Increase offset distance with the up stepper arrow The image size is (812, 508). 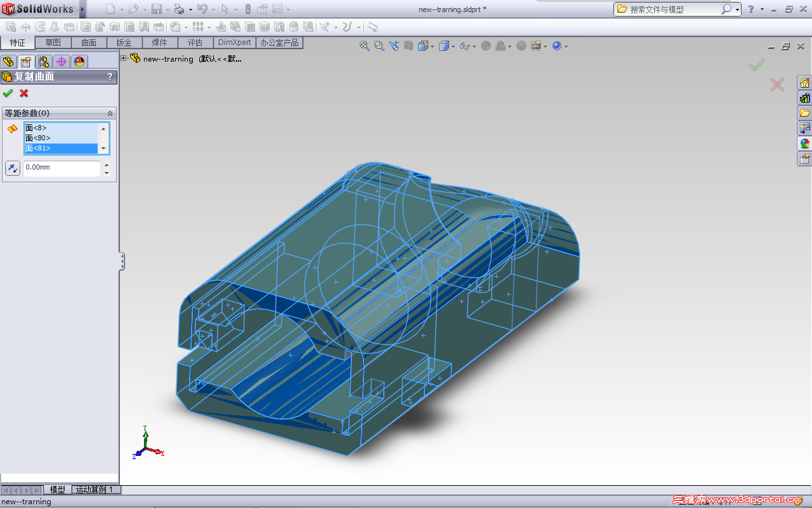coord(107,164)
